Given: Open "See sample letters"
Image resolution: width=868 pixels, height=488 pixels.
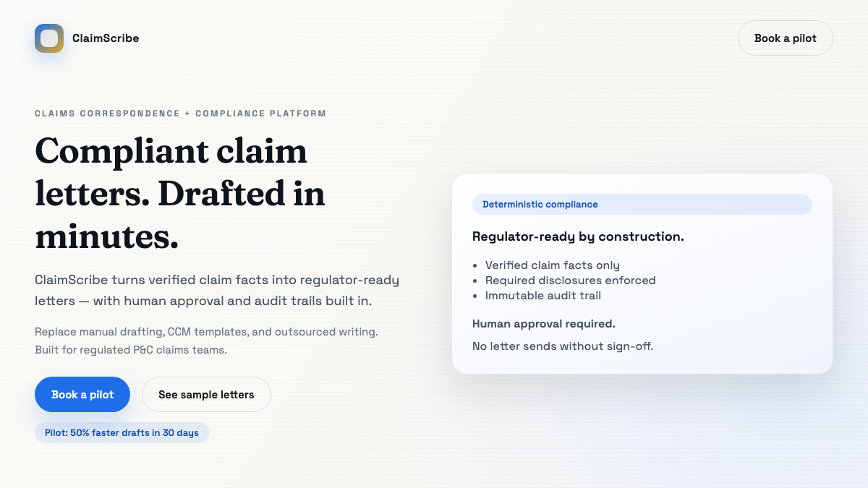Looking at the screenshot, I should [x=206, y=394].
